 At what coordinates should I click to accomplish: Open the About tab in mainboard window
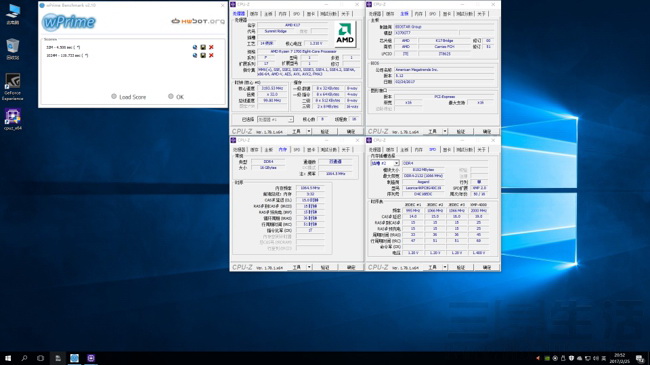(481, 14)
